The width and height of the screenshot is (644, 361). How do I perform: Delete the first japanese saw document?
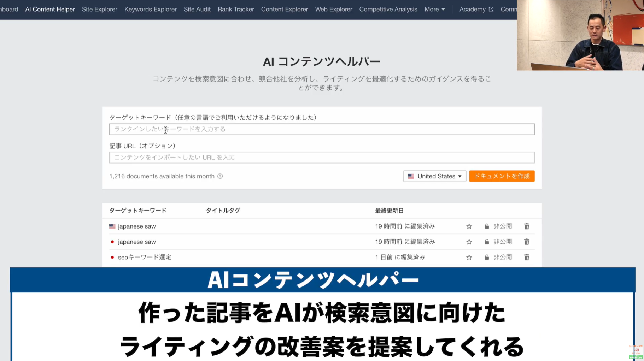(x=527, y=226)
